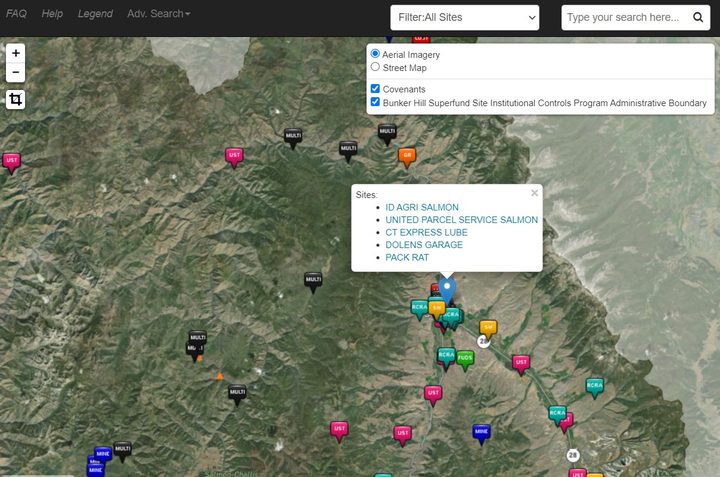Select the RCRA marker touching FUDS marker
The width and height of the screenshot is (720, 477).
click(x=446, y=358)
